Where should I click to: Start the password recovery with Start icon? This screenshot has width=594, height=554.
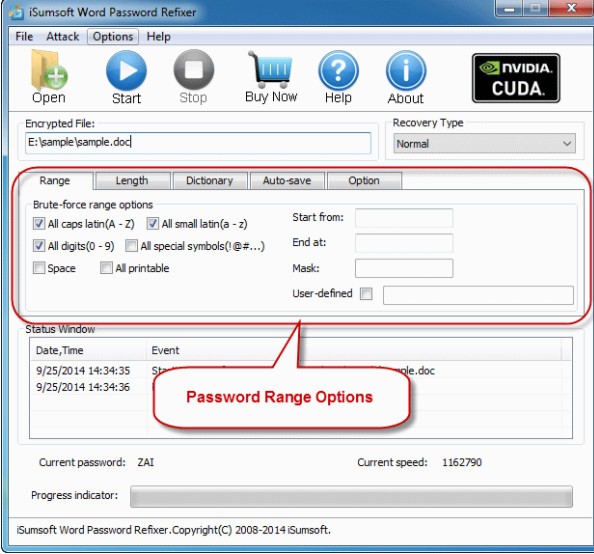pos(126,70)
